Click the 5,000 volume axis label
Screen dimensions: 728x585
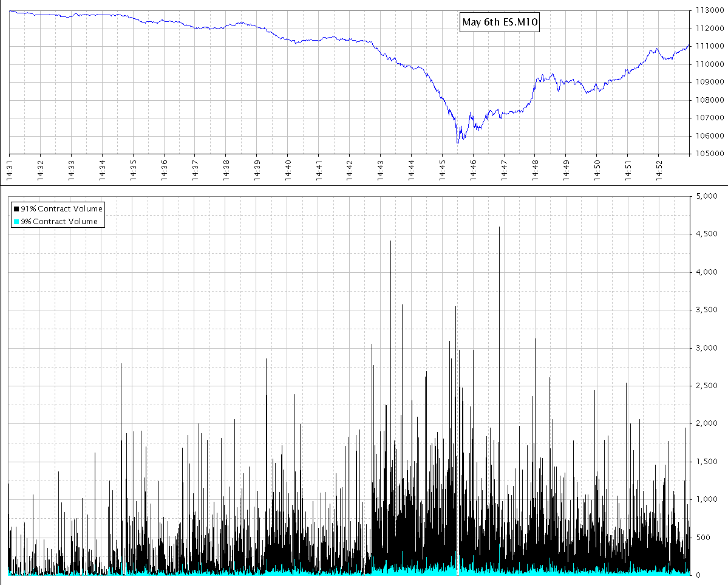click(x=706, y=196)
